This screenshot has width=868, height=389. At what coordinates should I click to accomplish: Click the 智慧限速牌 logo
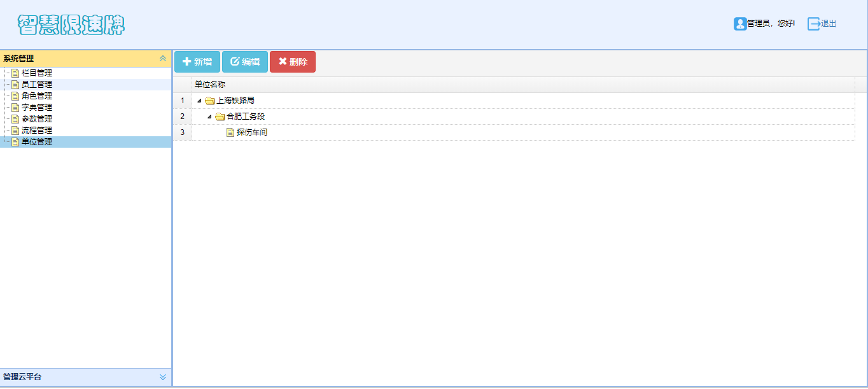click(71, 24)
